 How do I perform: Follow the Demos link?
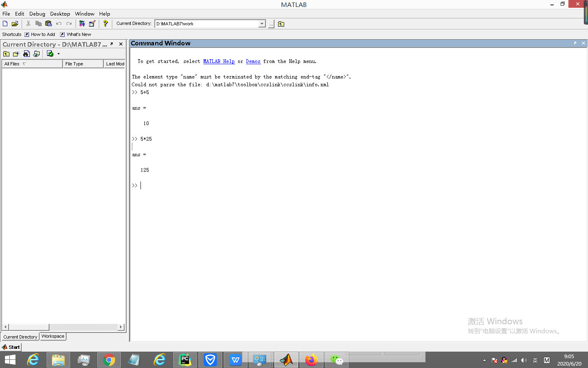(253, 61)
